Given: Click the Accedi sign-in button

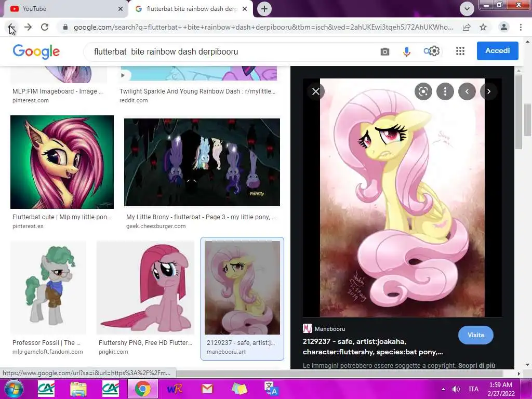Looking at the screenshot, I should coord(497,50).
